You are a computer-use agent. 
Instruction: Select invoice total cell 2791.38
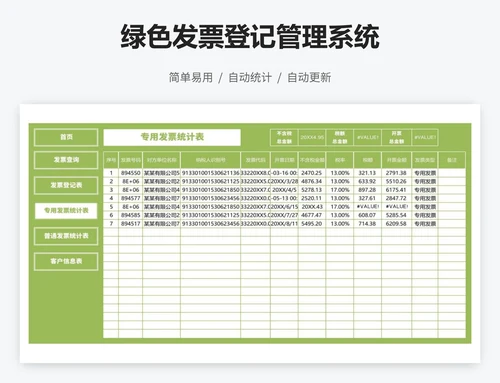tap(396, 173)
